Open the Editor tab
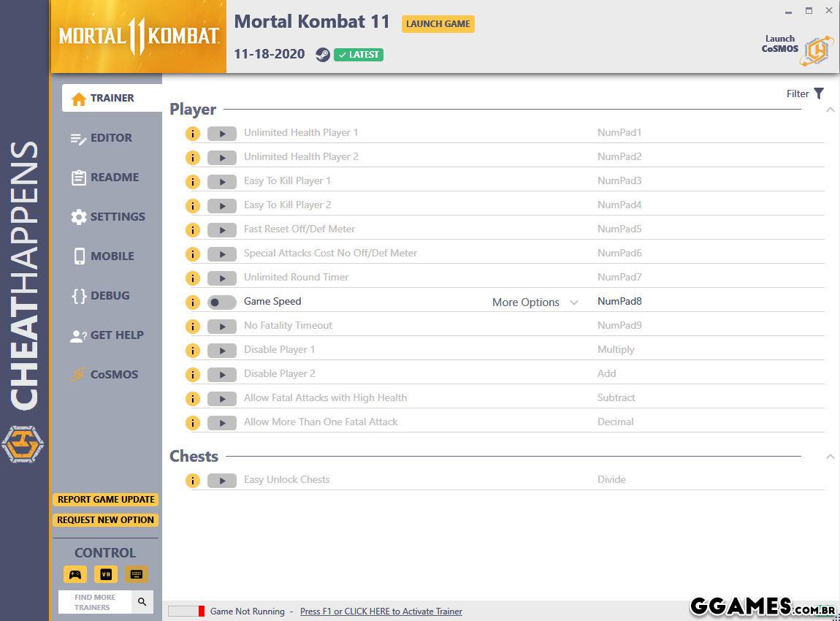This screenshot has width=840, height=621. tap(111, 138)
